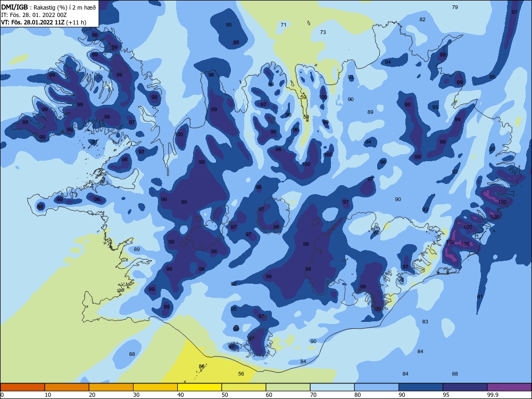The image size is (532, 399).
Task: Choose the 30–40 golden legend swatch
Action: [x=155, y=387]
